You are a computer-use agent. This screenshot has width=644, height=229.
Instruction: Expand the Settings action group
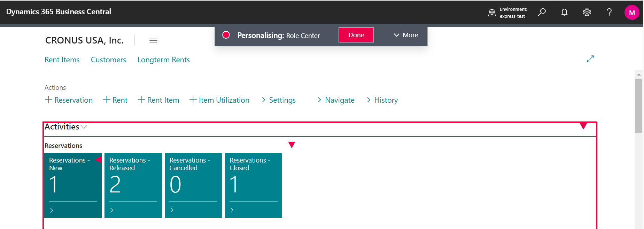pos(279,100)
